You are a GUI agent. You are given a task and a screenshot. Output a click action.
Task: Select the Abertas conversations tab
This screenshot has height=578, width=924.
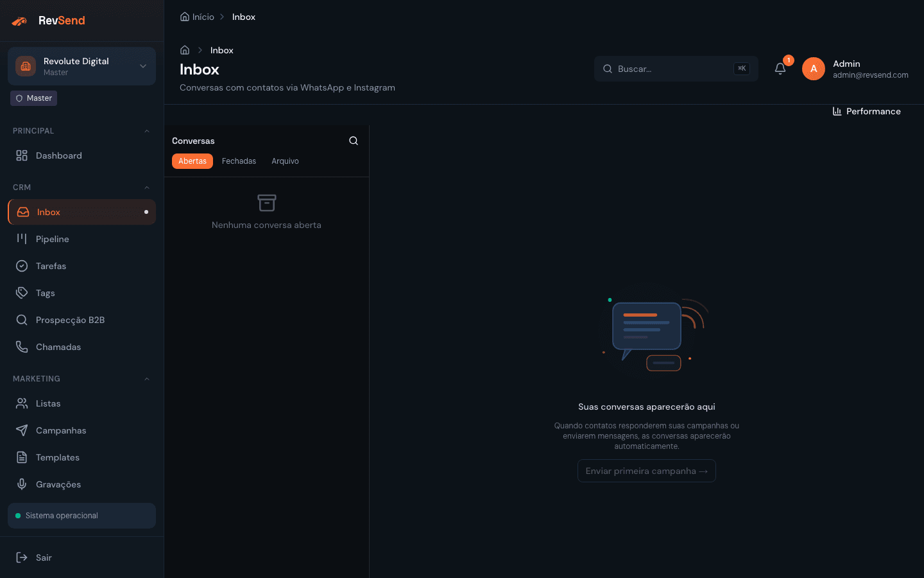193,161
